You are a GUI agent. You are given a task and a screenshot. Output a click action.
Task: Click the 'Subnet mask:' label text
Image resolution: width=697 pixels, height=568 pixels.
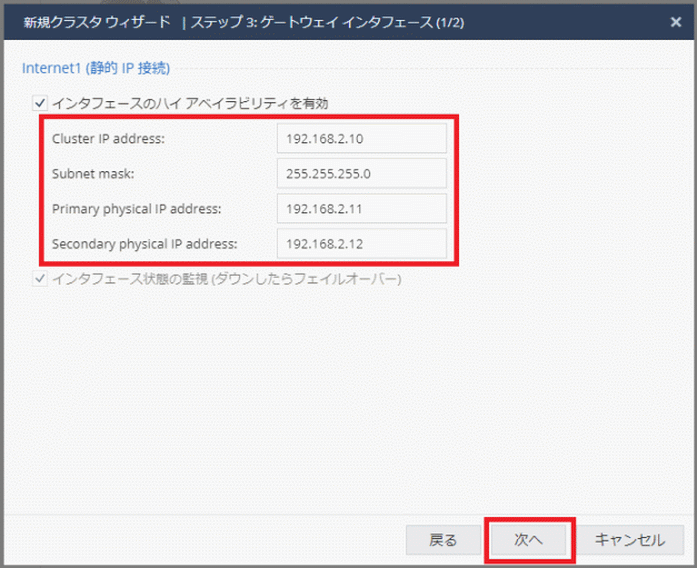click(x=91, y=173)
